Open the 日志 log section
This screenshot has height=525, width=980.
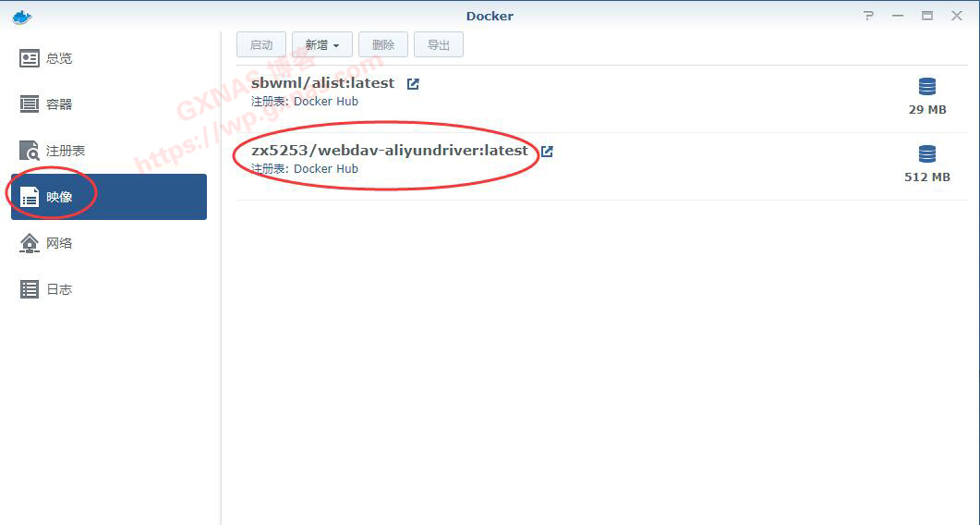click(109, 289)
